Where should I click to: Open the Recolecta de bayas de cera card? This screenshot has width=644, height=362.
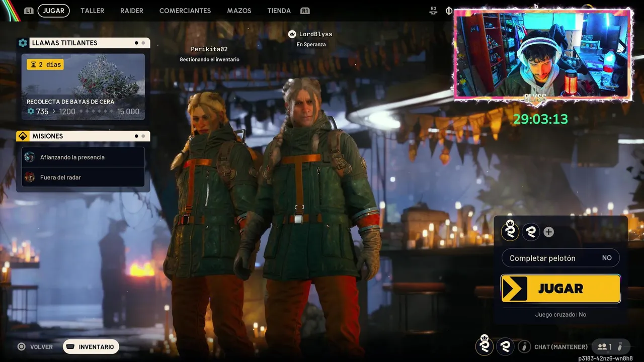(x=83, y=87)
